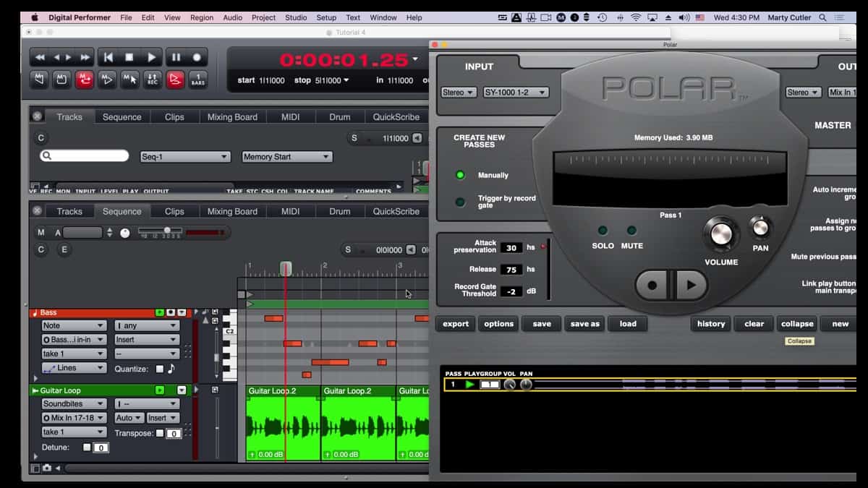The image size is (868, 488).
Task: Toggle the red Memory Cycle button
Action: point(85,80)
